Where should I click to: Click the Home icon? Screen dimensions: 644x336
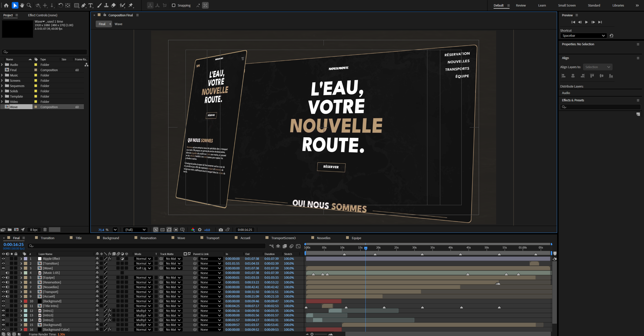pyautogui.click(x=6, y=5)
